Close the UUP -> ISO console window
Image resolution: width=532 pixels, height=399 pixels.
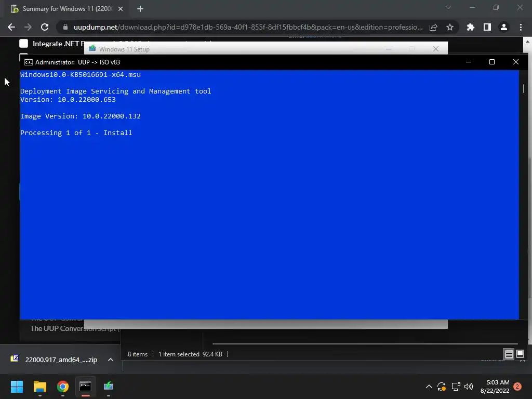(516, 62)
